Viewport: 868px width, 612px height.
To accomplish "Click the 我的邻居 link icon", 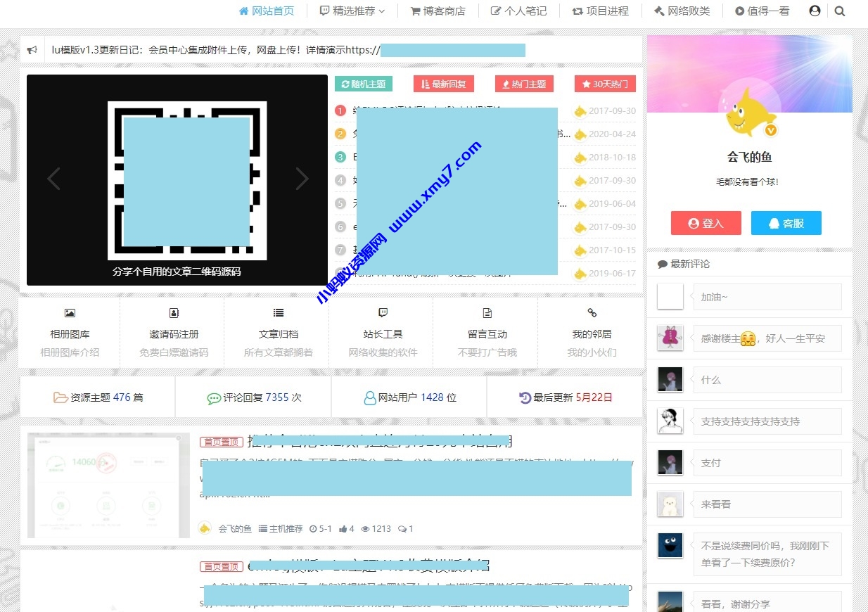I will click(x=590, y=312).
